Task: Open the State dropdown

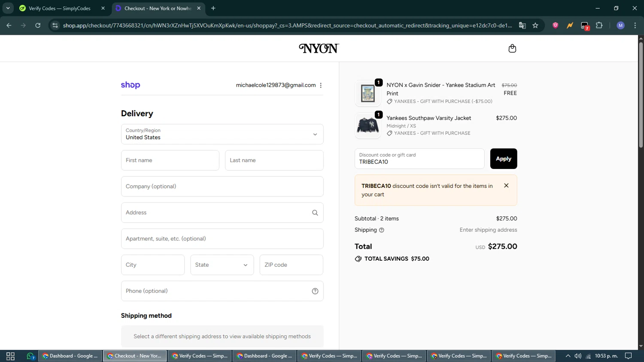Action: click(x=222, y=265)
